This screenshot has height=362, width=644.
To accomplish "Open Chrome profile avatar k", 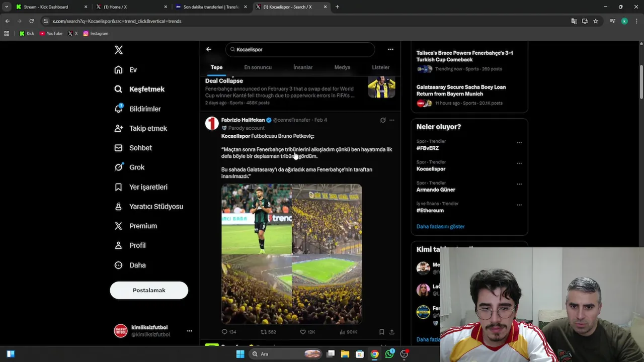I will click(x=624, y=21).
